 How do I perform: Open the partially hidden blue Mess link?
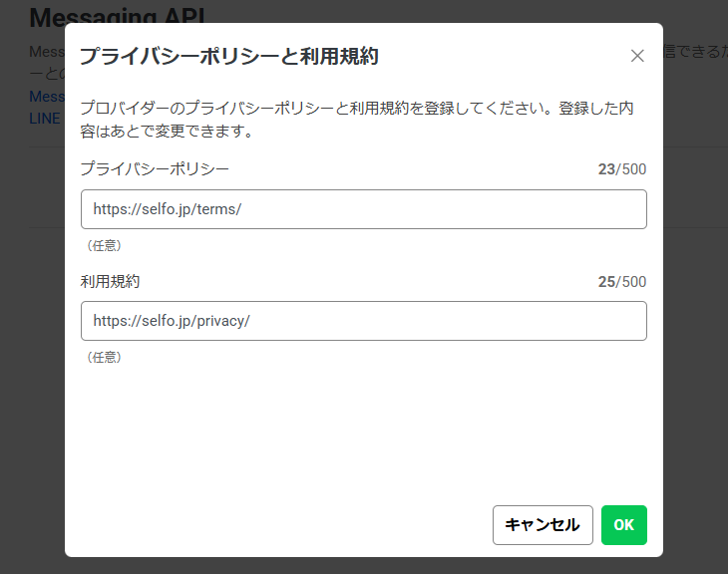(x=47, y=97)
